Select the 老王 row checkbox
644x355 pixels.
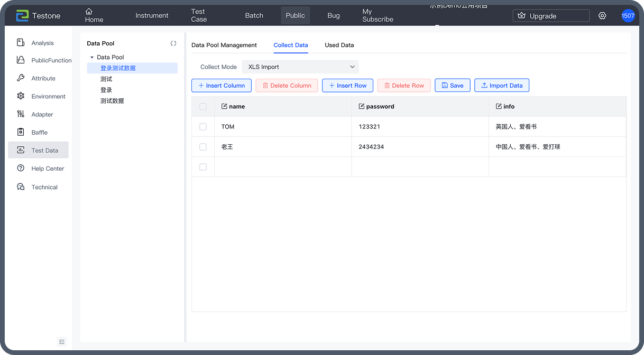coord(203,147)
